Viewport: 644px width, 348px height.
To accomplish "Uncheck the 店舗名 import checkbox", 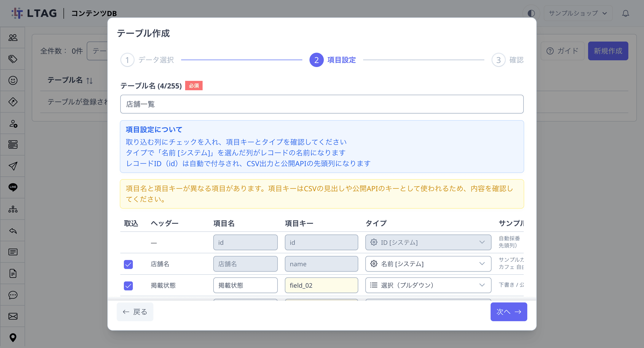I will [x=128, y=264].
